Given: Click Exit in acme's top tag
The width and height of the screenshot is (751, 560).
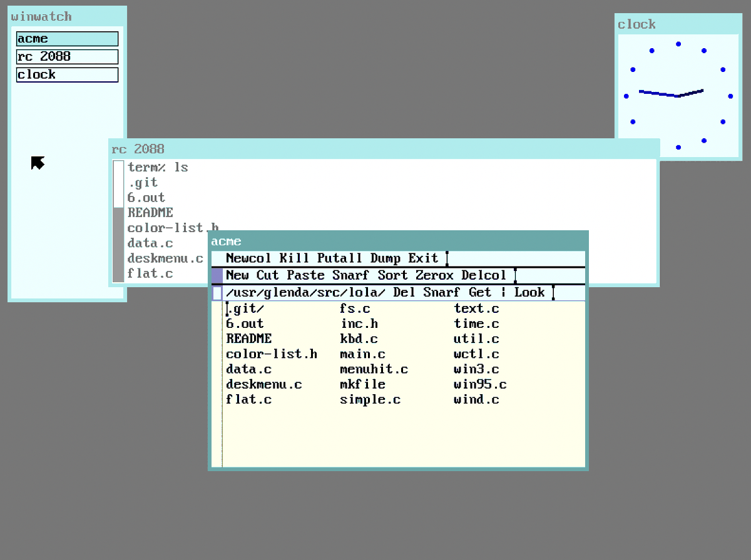Looking at the screenshot, I should [x=424, y=258].
